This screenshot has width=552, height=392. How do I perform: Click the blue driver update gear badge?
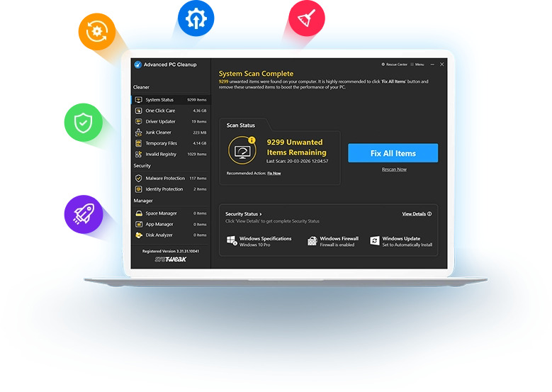coord(196,18)
